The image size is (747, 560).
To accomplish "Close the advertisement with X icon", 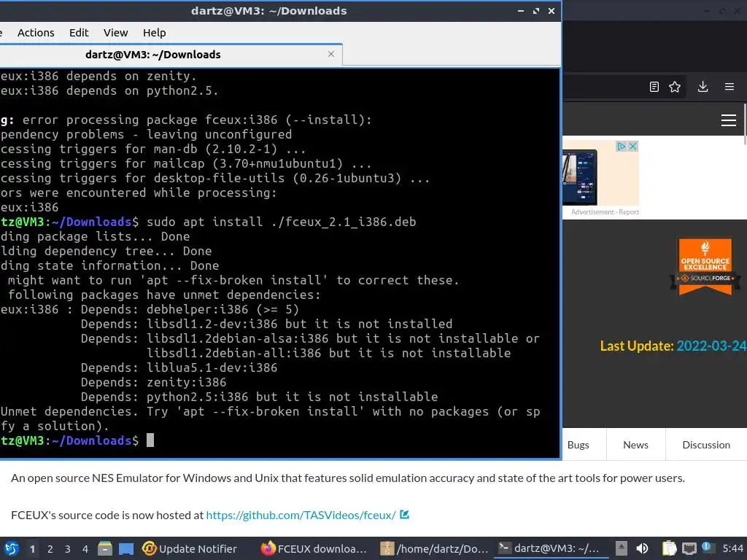I will click(632, 146).
